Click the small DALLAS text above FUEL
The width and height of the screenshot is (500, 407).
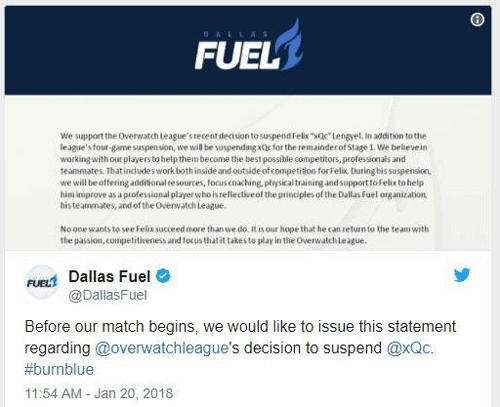tap(236, 34)
